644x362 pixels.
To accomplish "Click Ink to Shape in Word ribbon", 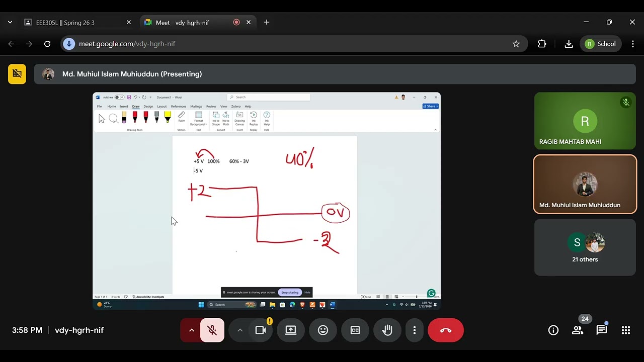I will pyautogui.click(x=216, y=118).
